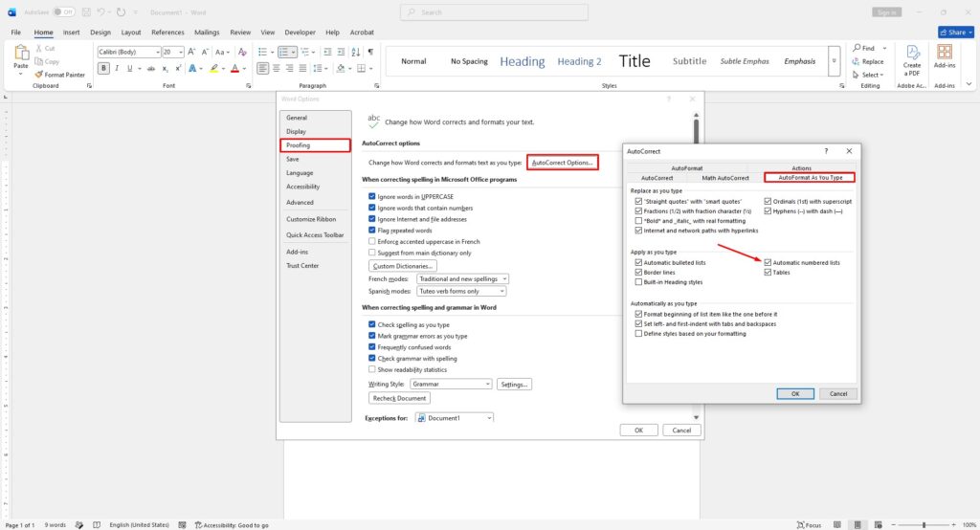Click the Decrease Font Size icon
Viewport: 980px width, 530px height.
click(205, 52)
